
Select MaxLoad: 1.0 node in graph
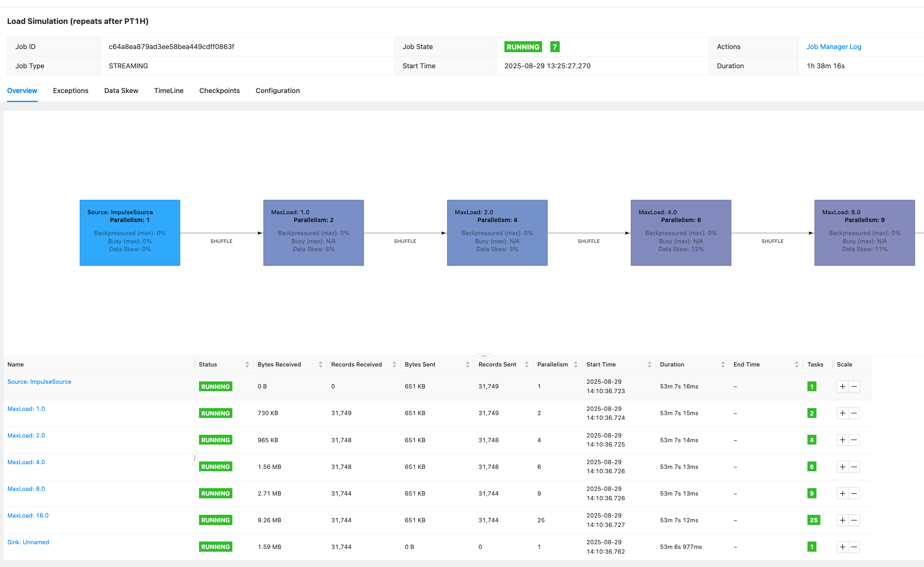pyautogui.click(x=314, y=233)
